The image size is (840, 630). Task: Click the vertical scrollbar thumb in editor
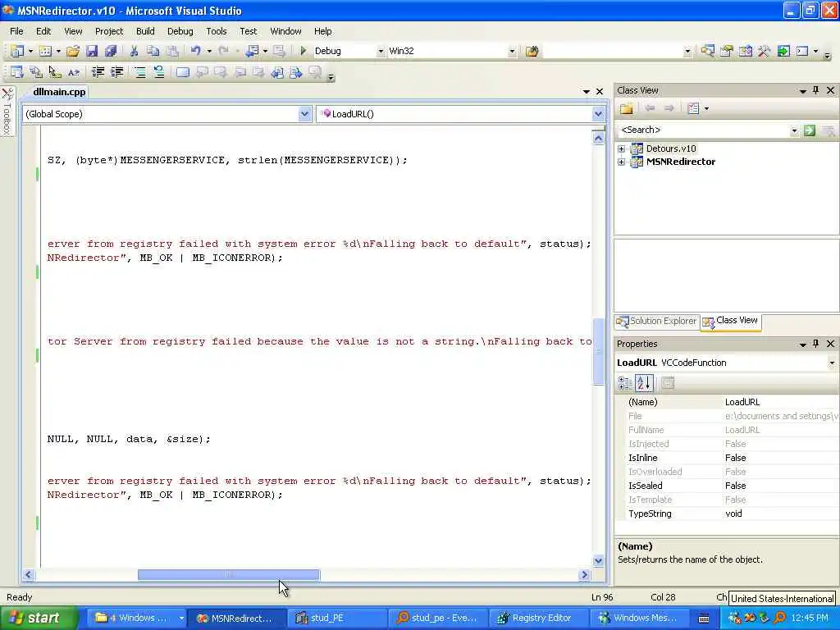click(598, 351)
